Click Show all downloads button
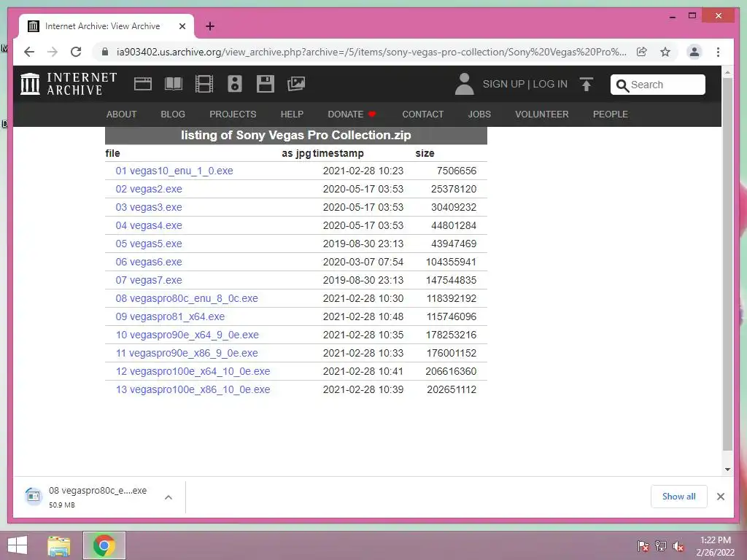The width and height of the screenshot is (747, 560). [x=679, y=497]
